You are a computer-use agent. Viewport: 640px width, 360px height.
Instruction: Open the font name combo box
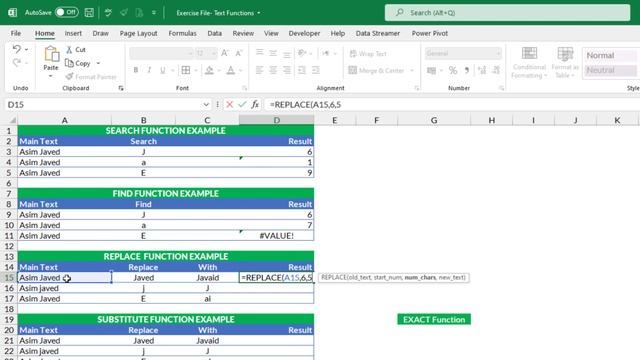coord(161,53)
